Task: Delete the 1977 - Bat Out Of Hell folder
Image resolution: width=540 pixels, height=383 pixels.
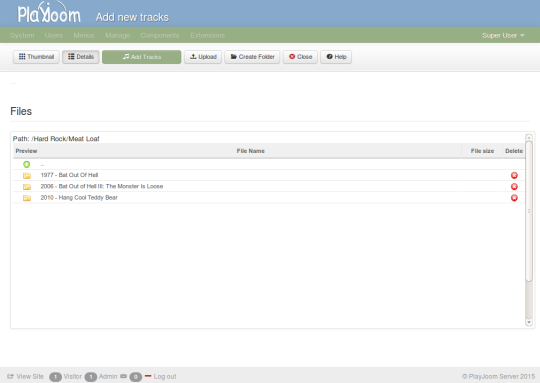Action: [x=514, y=175]
